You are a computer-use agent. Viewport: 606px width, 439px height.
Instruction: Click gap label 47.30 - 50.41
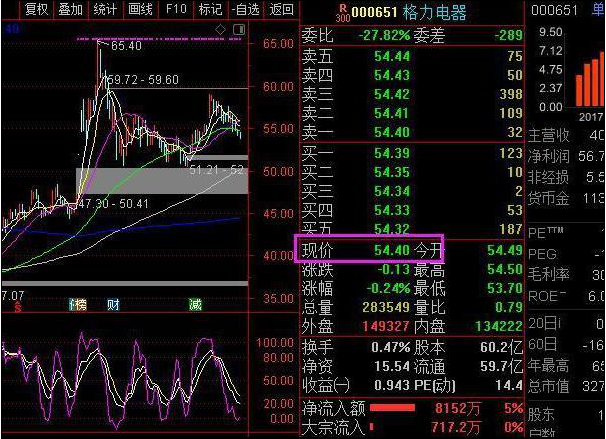[x=114, y=204]
